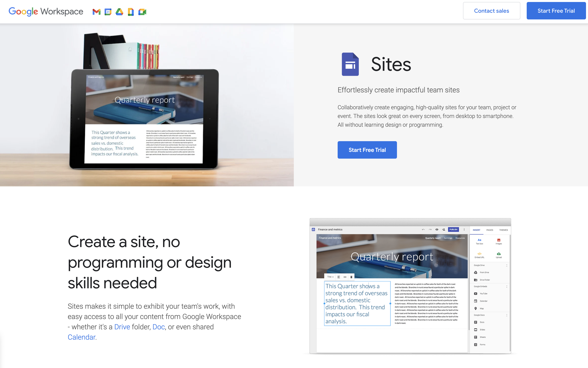Click the Drive Folder item icon

pos(476,280)
